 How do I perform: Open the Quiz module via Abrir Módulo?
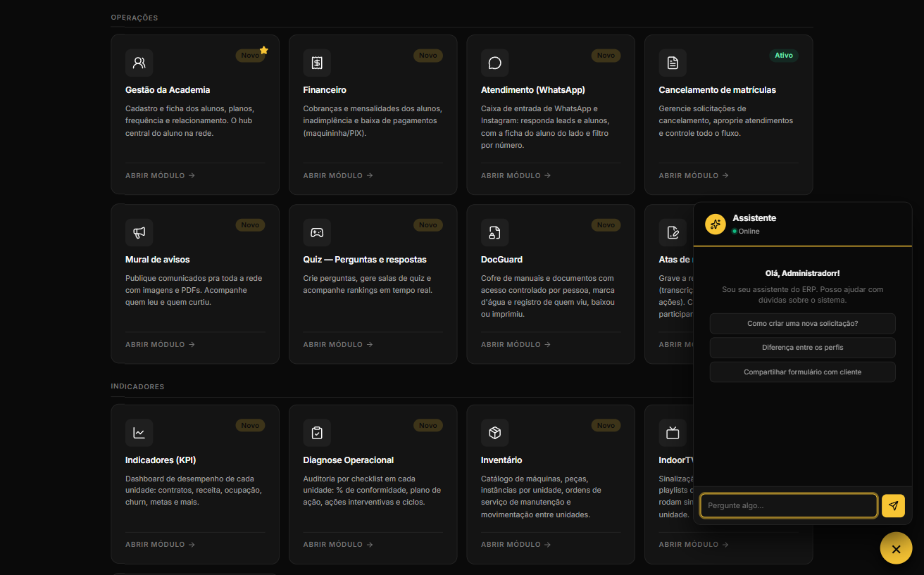click(338, 345)
